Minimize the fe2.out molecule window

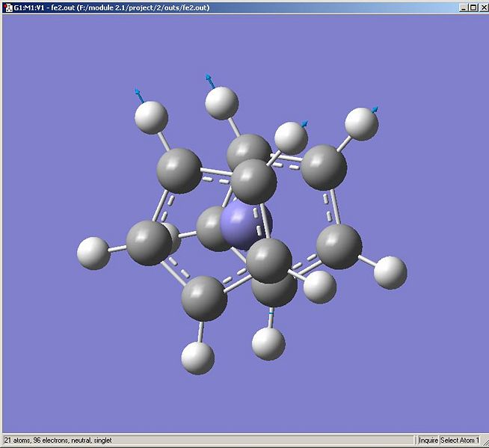(x=464, y=7)
